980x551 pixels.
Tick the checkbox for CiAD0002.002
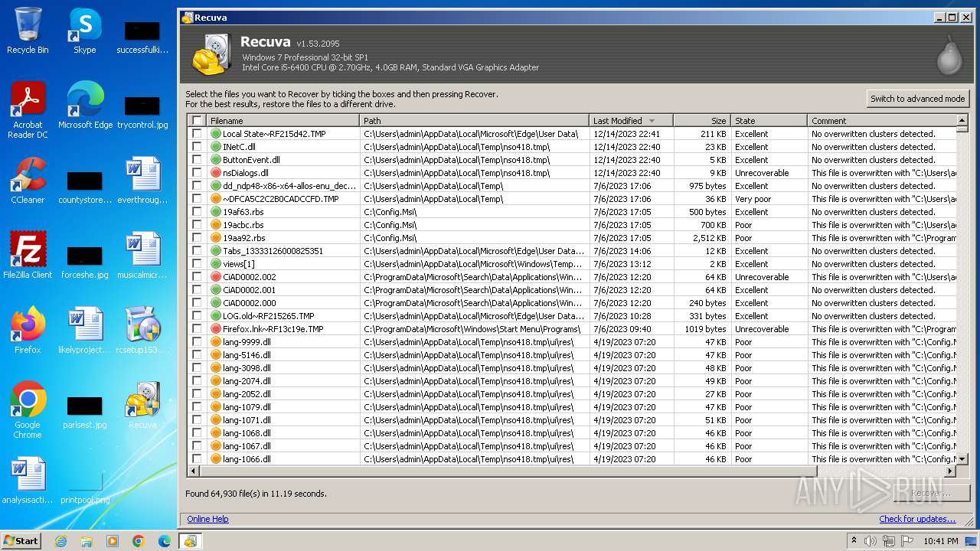tap(197, 277)
